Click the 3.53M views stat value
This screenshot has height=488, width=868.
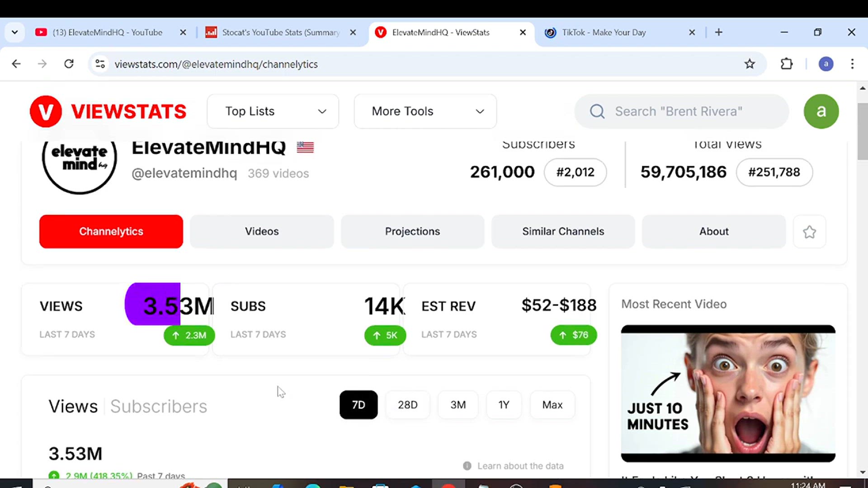pos(178,306)
